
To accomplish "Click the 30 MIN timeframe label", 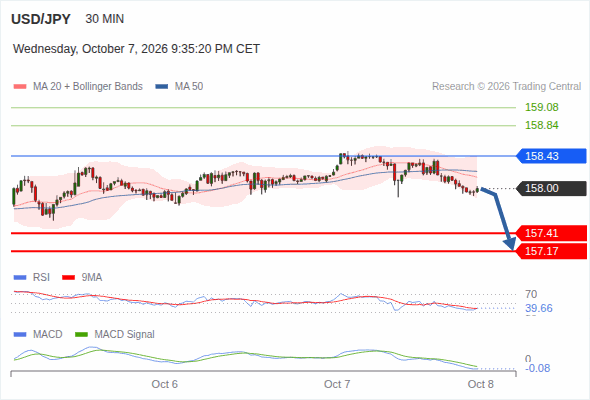I will point(105,19).
